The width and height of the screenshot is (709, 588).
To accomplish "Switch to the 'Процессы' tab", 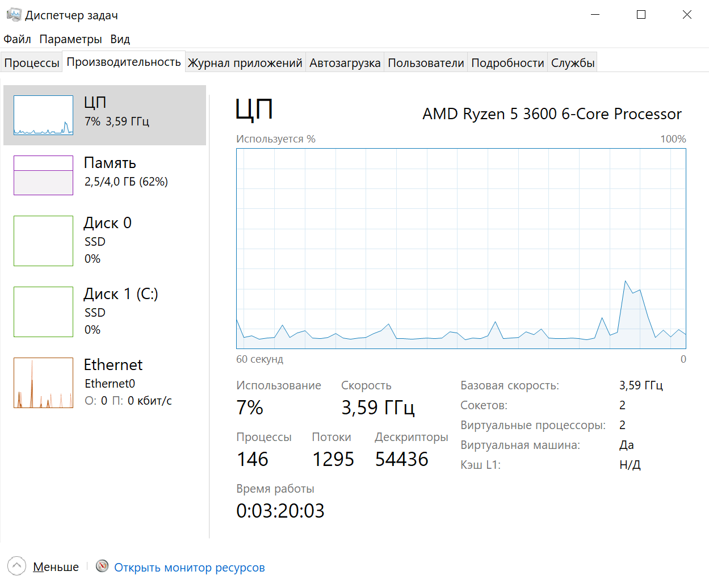I will pos(32,63).
